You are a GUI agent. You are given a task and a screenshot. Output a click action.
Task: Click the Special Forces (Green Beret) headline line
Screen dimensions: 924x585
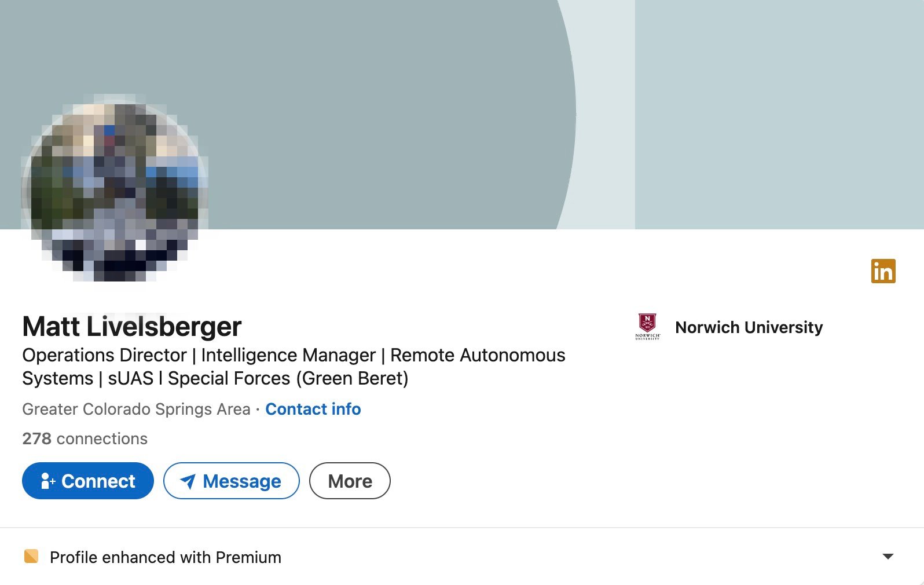(x=288, y=378)
